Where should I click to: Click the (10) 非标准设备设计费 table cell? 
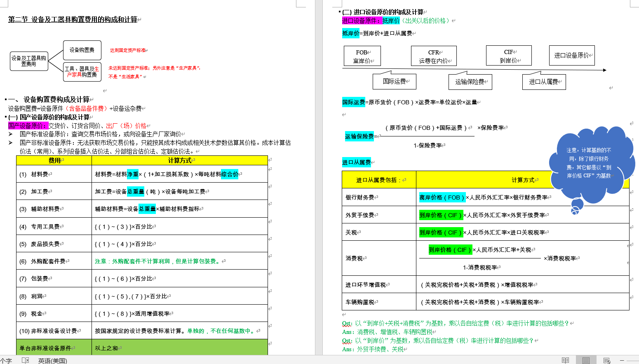(54, 331)
